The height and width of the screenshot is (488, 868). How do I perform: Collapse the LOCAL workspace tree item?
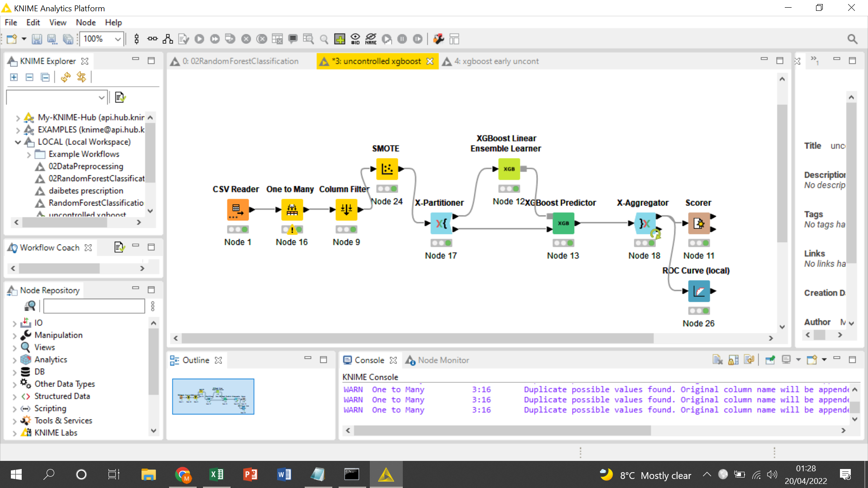[18, 142]
